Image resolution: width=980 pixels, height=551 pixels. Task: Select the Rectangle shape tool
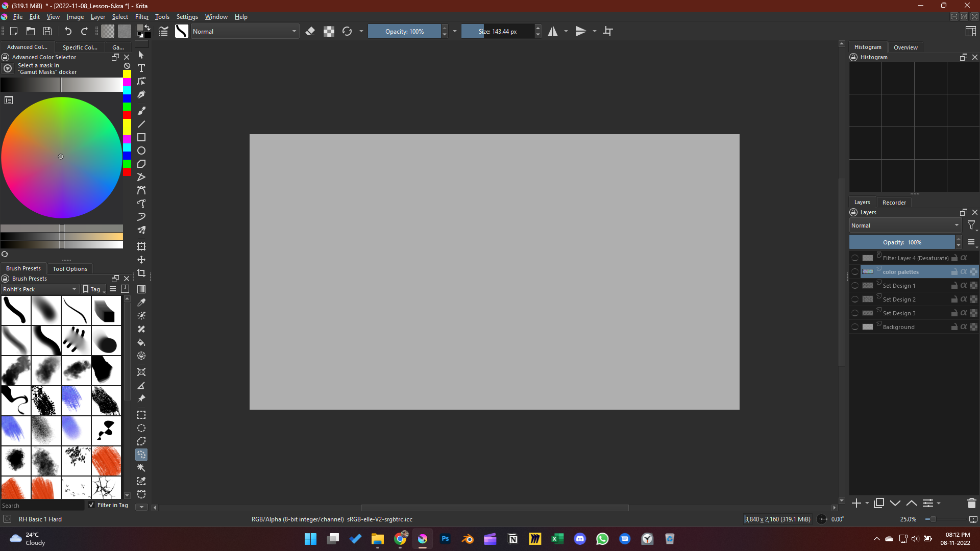[141, 137]
